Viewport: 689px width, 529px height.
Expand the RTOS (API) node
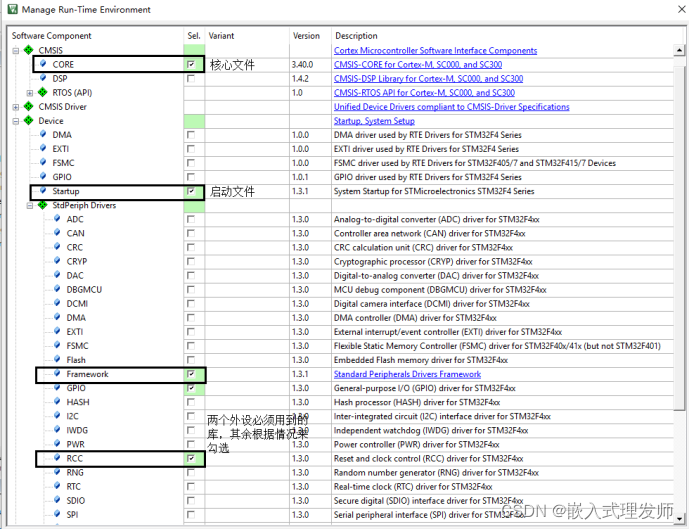click(x=30, y=93)
